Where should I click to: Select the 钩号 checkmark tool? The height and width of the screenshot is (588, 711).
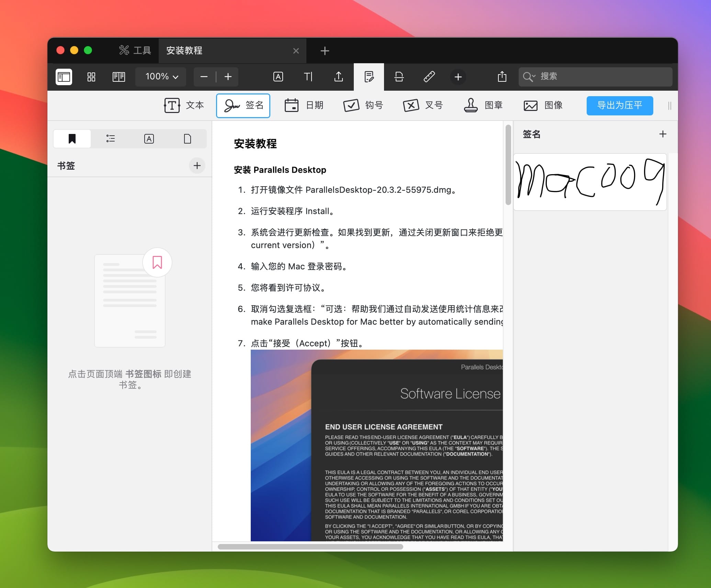point(363,105)
